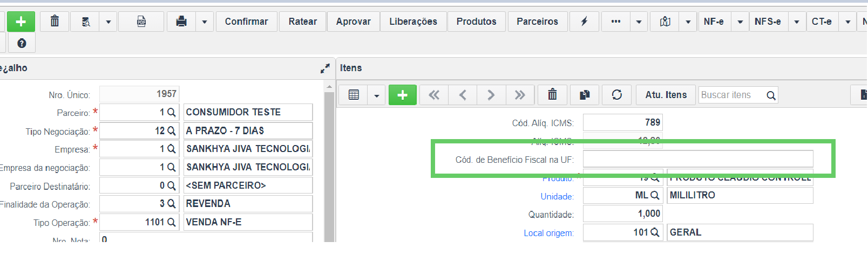868x262 pixels.
Task: Click search icon in Empresa field
Action: pos(172,149)
